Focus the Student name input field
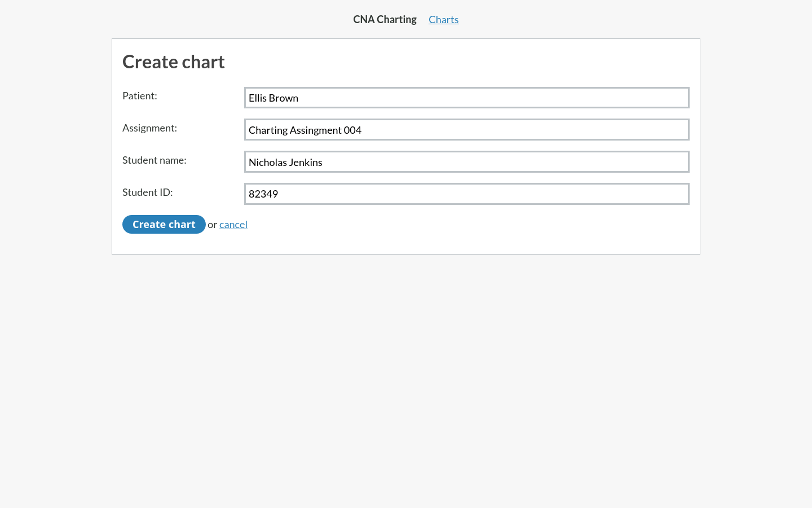Viewport: 812px width, 508px height. tap(466, 162)
